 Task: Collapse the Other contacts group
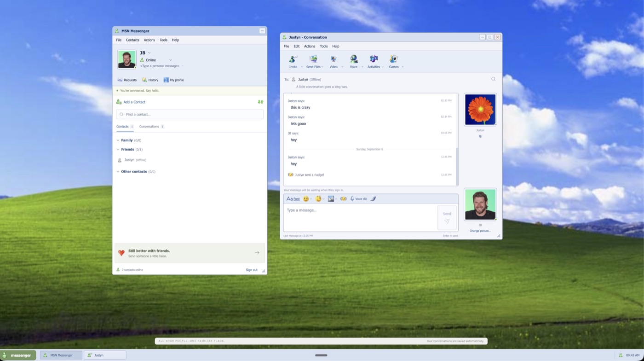click(x=118, y=172)
